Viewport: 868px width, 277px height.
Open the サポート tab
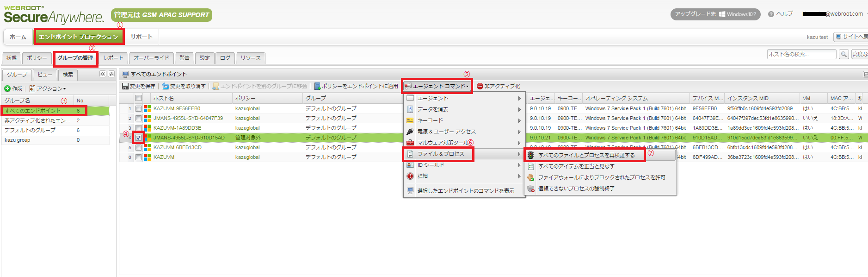coord(141,37)
